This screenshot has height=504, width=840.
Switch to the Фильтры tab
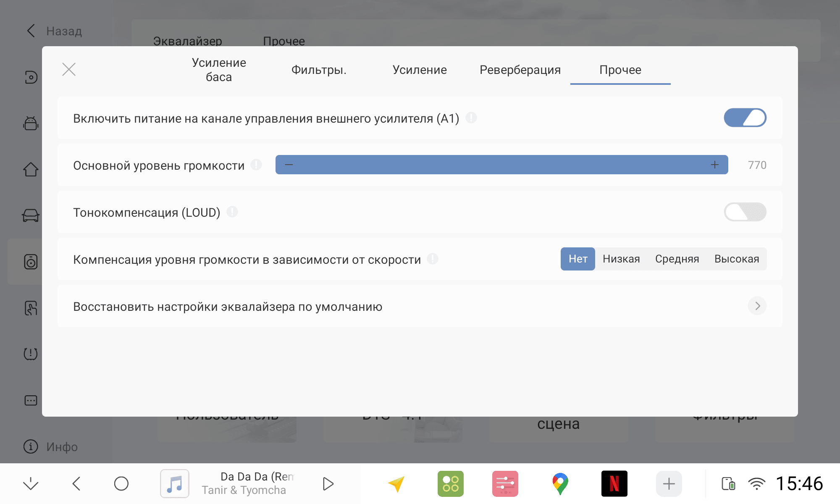319,70
